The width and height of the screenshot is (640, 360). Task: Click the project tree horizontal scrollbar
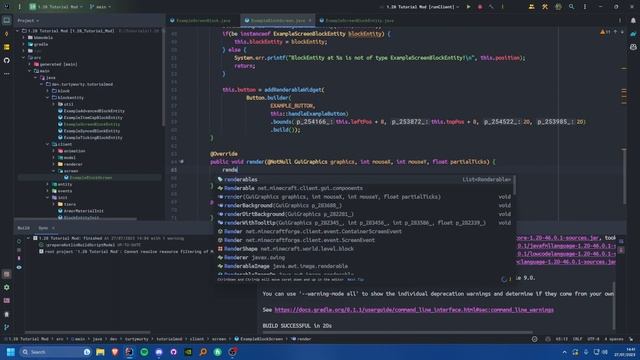77,219
